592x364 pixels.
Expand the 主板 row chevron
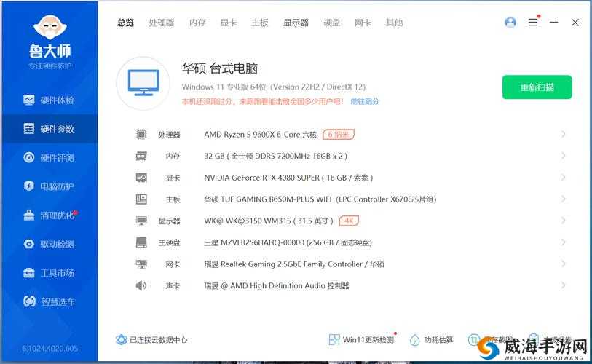[563, 199]
